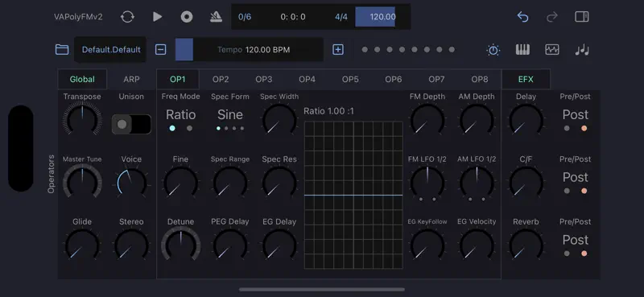Click the undo arrow
Image resolution: width=644 pixels, height=297 pixels.
coord(522,17)
